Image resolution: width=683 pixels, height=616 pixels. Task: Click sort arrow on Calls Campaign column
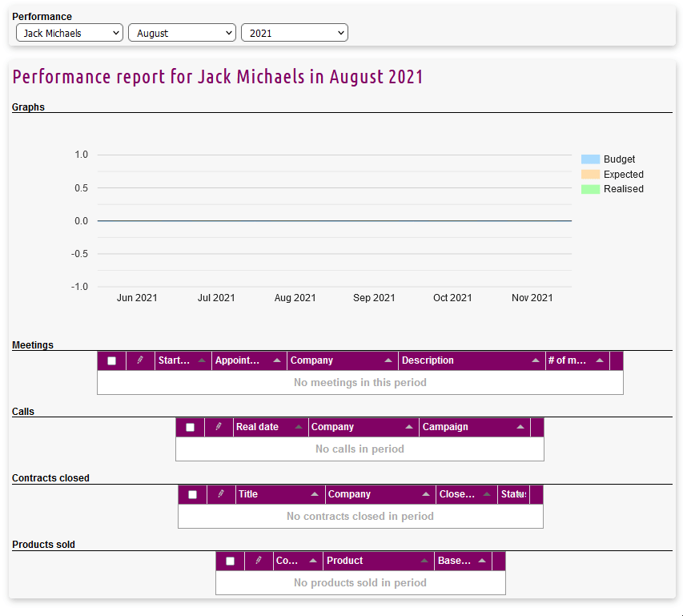tap(520, 428)
